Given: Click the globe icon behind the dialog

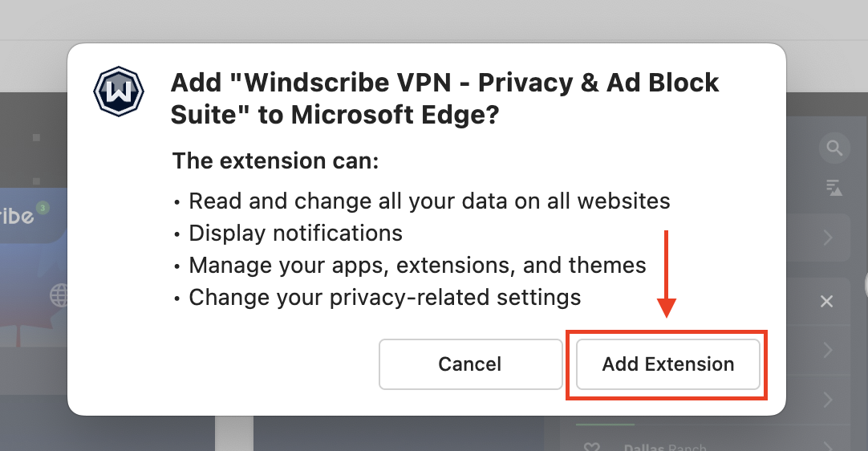Looking at the screenshot, I should 59,296.
